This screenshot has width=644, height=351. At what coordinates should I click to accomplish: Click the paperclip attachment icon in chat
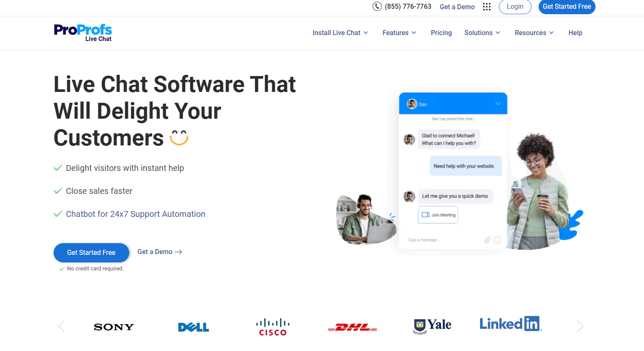pyautogui.click(x=487, y=240)
